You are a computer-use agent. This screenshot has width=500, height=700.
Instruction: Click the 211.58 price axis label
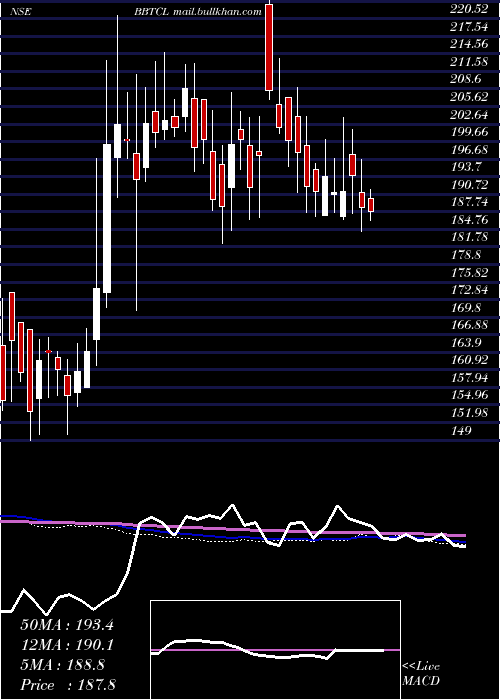(468, 62)
